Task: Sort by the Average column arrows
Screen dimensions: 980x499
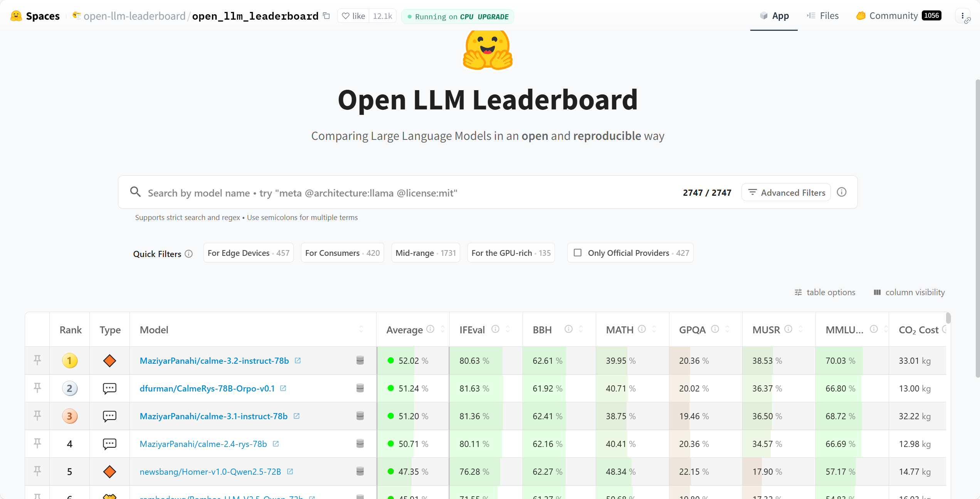Action: [442, 329]
